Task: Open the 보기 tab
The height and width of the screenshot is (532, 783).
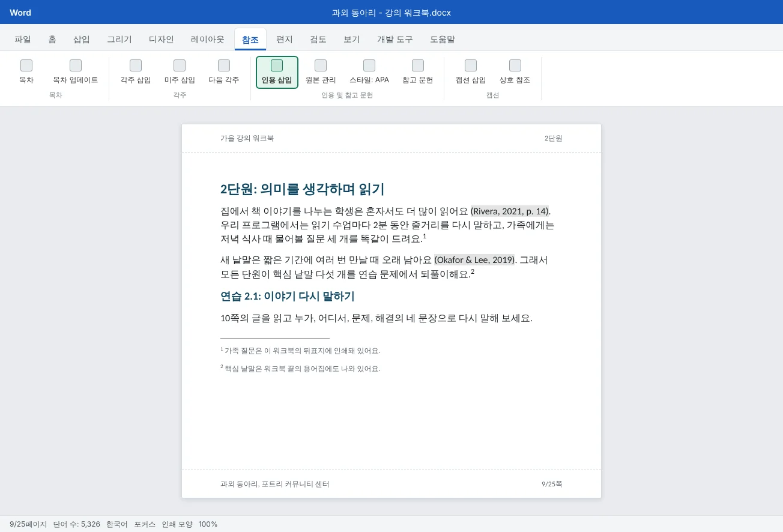Action: [352, 40]
